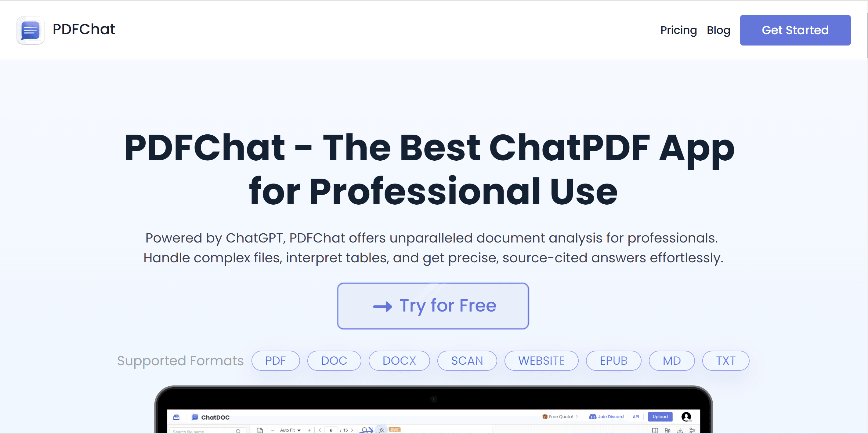Click zoom out minus icon in preview
Screen dimensions: 868x434
(x=272, y=430)
